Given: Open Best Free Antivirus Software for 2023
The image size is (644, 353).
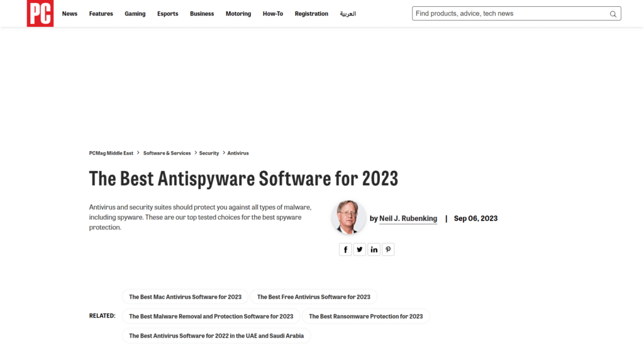Looking at the screenshot, I should [x=314, y=297].
